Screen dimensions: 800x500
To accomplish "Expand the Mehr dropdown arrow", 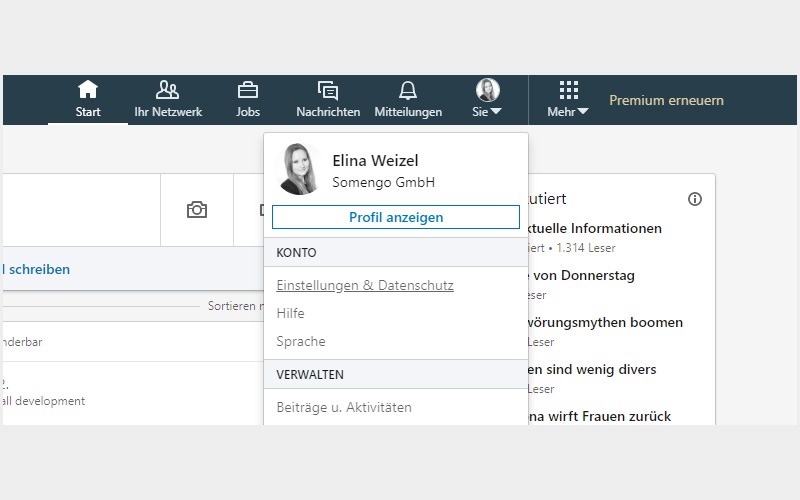I will pos(583,112).
